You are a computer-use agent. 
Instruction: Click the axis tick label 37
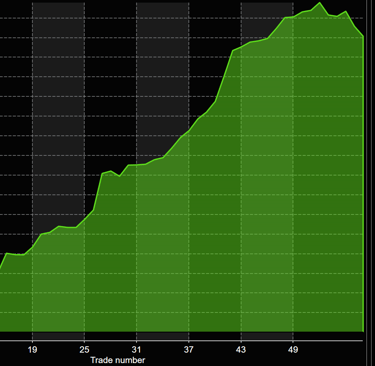pos(188,350)
